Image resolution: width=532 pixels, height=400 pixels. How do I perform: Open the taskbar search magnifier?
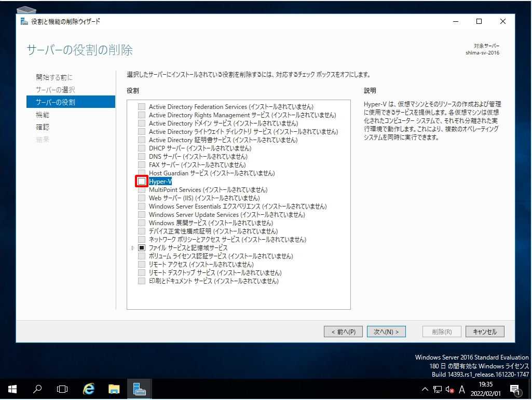coord(37,389)
